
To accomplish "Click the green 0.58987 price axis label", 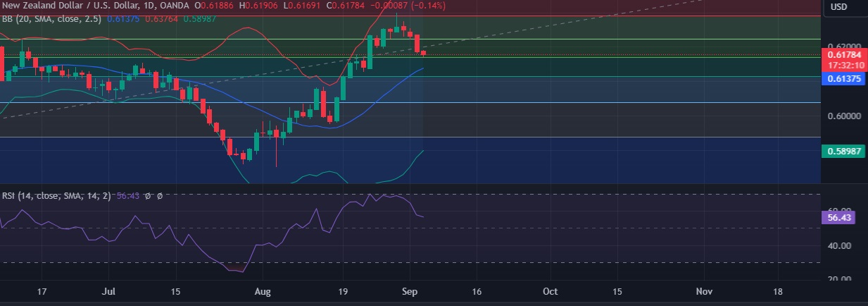I will tap(843, 151).
